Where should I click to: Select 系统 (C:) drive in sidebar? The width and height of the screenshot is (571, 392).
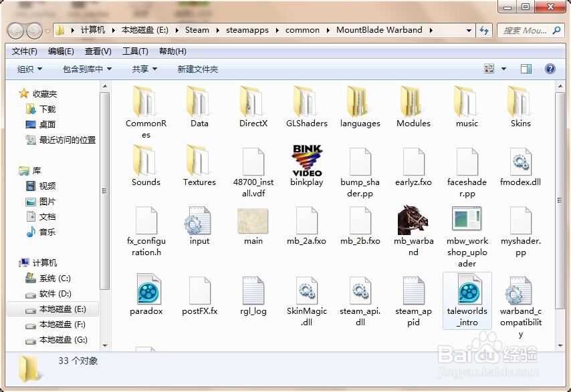point(47,278)
